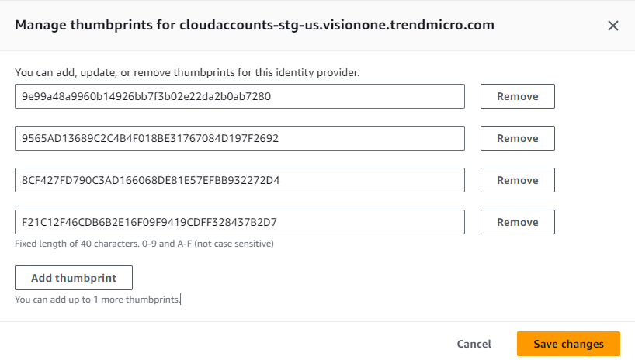Viewport: 635px width, 364px height.
Task: Click the thumbprint field starting with 9e99a48a
Action: (x=239, y=97)
